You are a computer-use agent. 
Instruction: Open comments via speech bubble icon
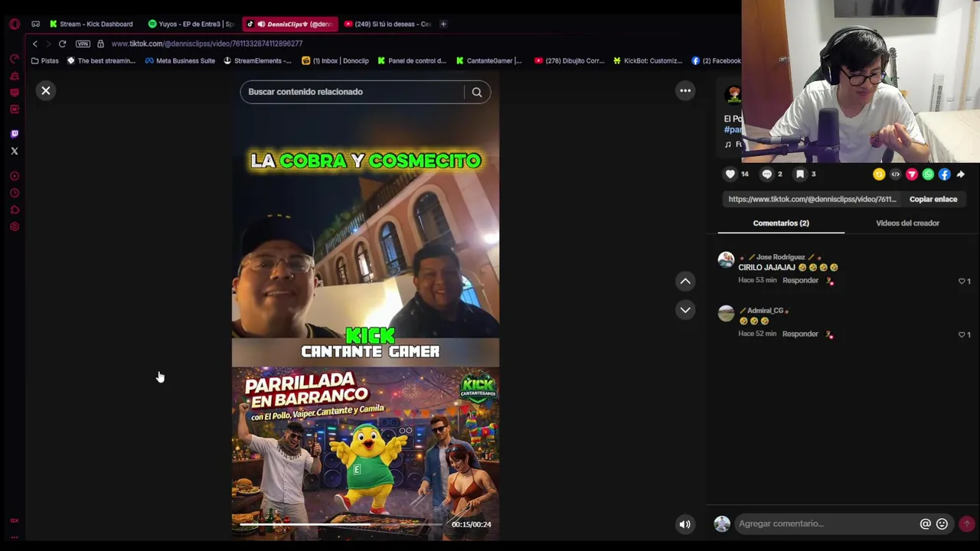pos(767,174)
